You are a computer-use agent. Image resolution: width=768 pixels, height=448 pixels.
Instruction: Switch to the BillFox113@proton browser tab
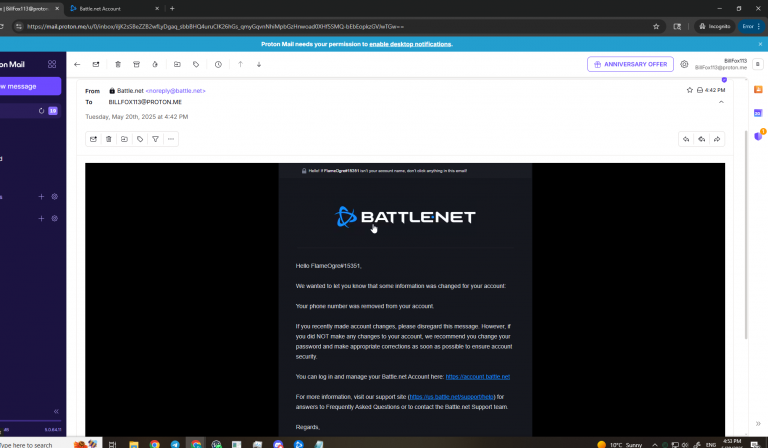tap(29, 8)
